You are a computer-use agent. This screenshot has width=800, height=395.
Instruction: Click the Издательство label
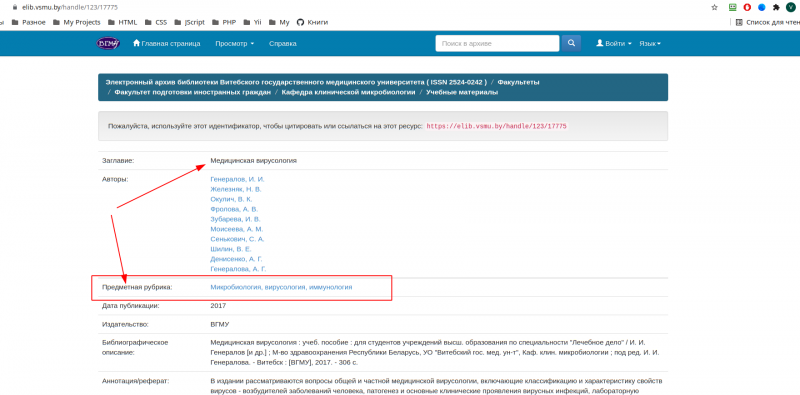pos(125,324)
